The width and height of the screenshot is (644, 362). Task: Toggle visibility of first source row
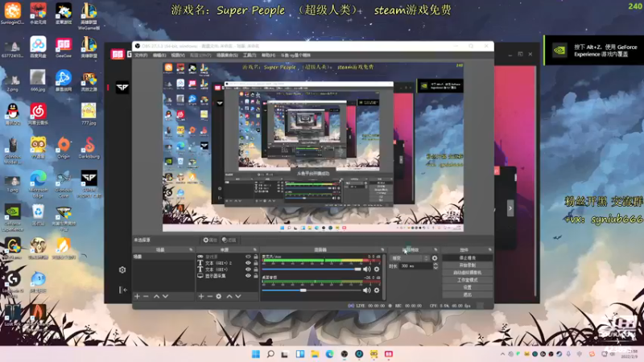tap(248, 257)
